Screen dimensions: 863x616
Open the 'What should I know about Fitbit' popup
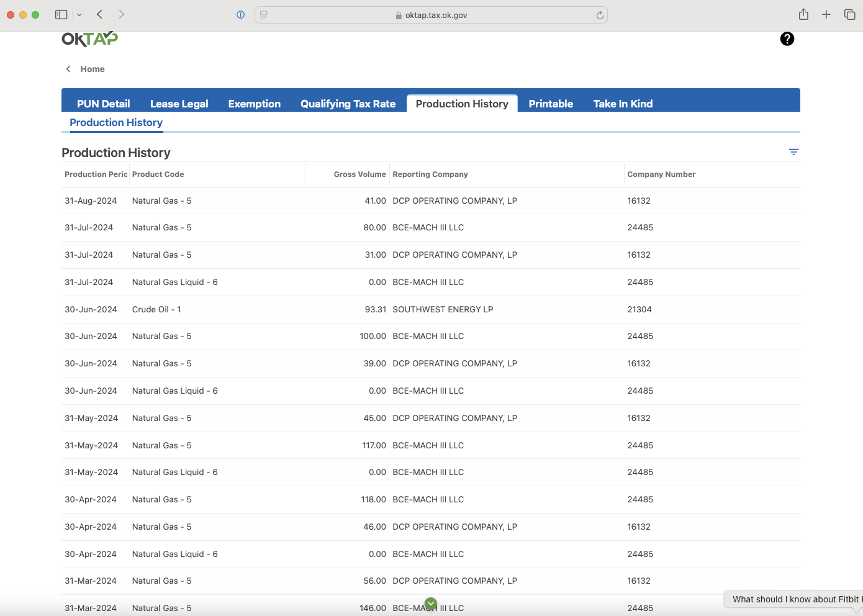coord(793,599)
